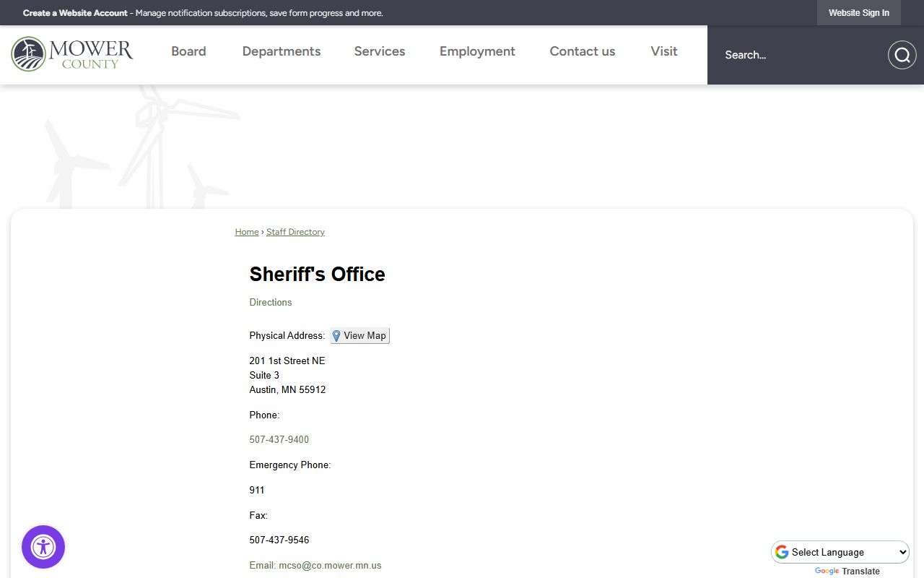Open the Employment menu
This screenshot has width=924, height=578.
click(477, 51)
